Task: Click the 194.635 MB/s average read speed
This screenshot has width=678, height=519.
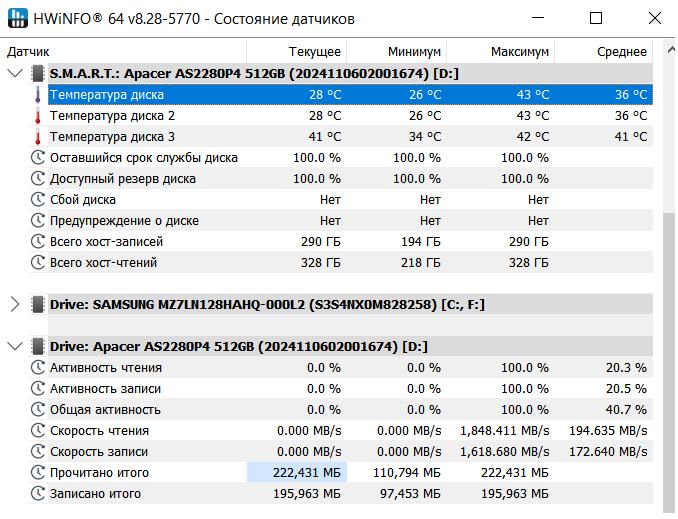Action: tap(608, 431)
